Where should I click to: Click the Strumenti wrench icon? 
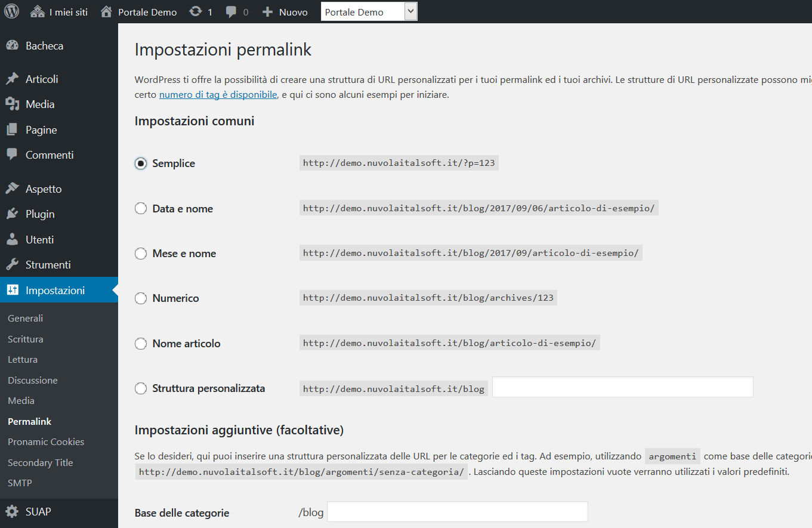(x=13, y=265)
